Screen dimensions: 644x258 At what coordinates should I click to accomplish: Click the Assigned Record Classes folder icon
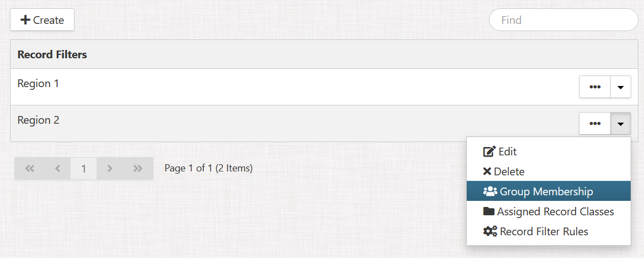489,211
